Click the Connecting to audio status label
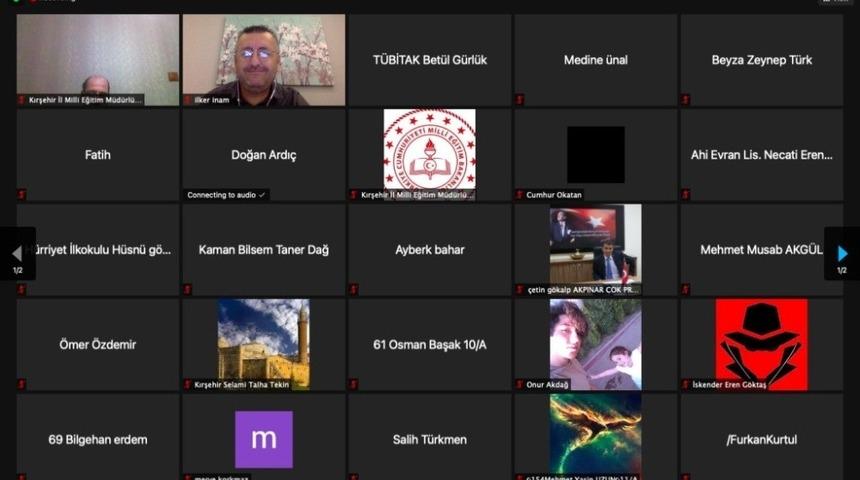Viewport: 860px width, 480px height. [x=226, y=195]
